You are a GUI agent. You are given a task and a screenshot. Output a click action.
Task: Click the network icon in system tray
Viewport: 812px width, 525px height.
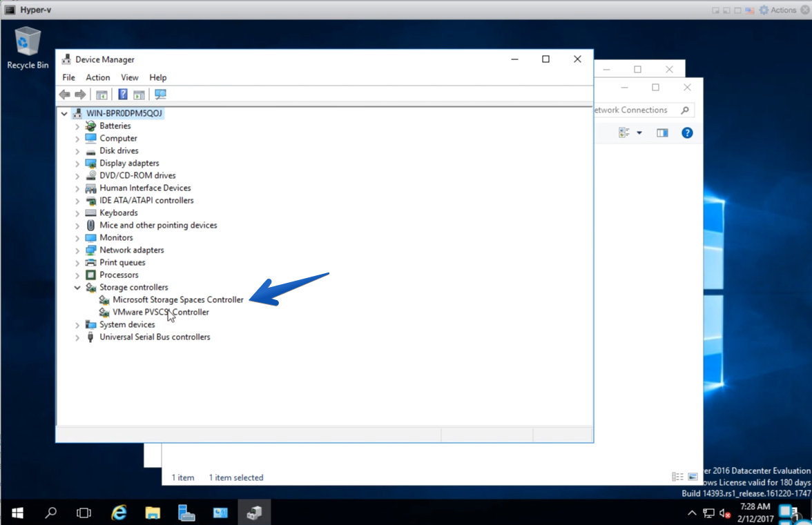(x=708, y=513)
